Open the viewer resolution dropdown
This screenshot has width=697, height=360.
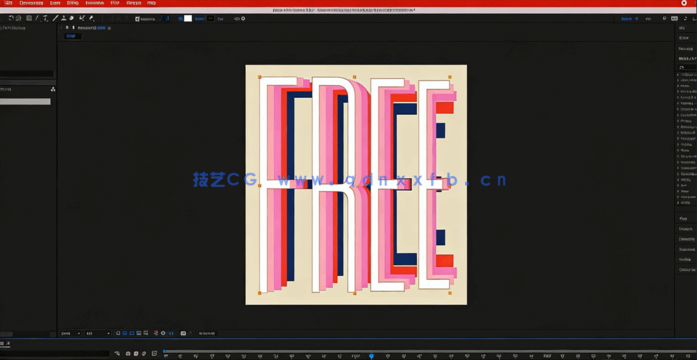click(x=98, y=333)
